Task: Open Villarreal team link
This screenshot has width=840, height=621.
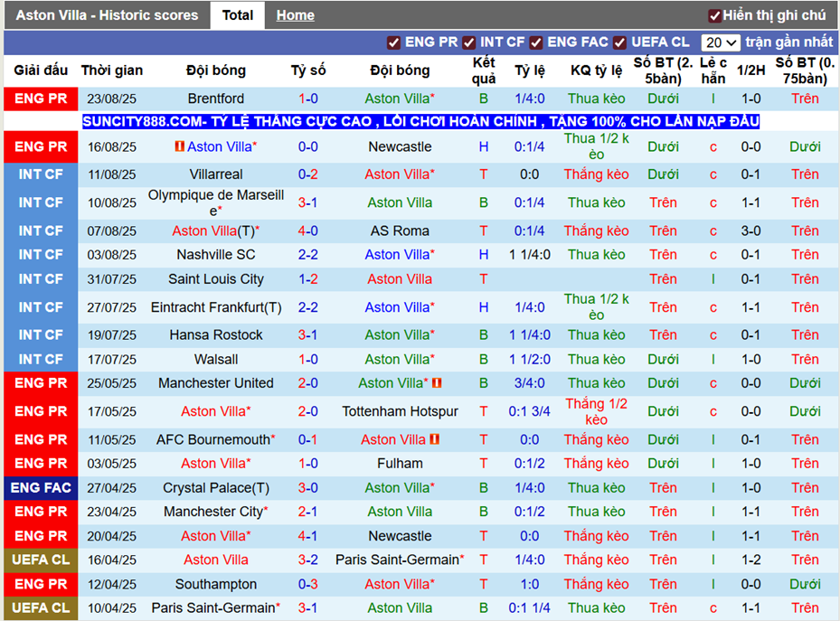Action: [216, 174]
